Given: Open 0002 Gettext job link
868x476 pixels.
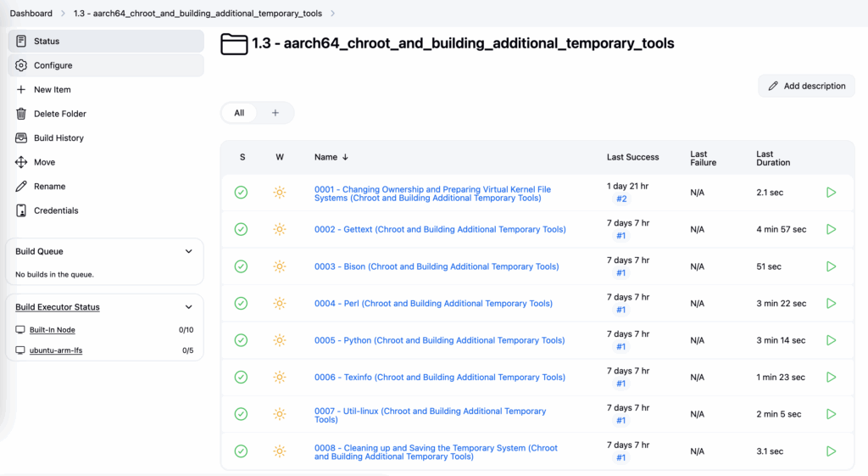Looking at the screenshot, I should (440, 229).
